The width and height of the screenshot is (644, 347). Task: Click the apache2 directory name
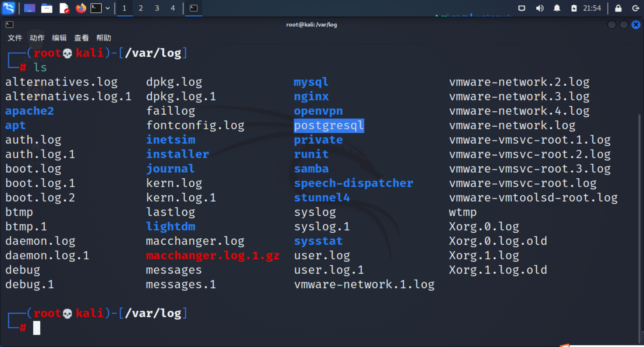click(x=29, y=111)
